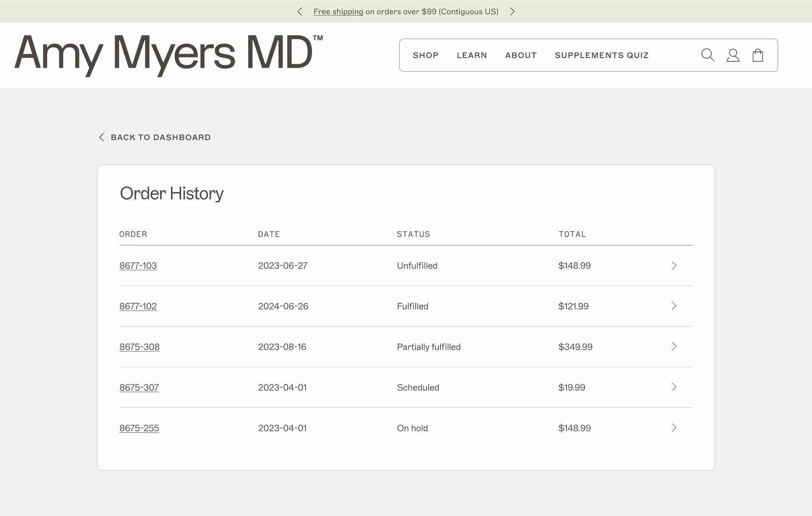Click the $19.99 total
The image size is (812, 516).
pos(572,388)
